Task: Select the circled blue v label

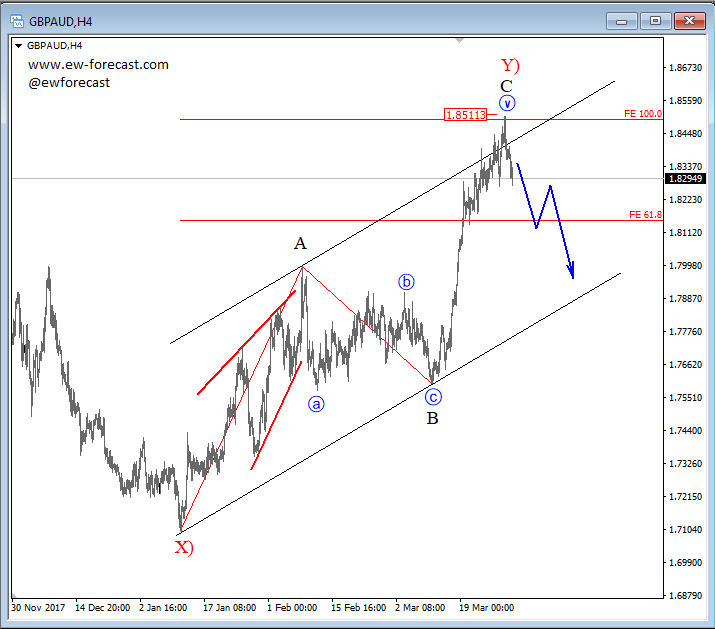Action: [507, 103]
